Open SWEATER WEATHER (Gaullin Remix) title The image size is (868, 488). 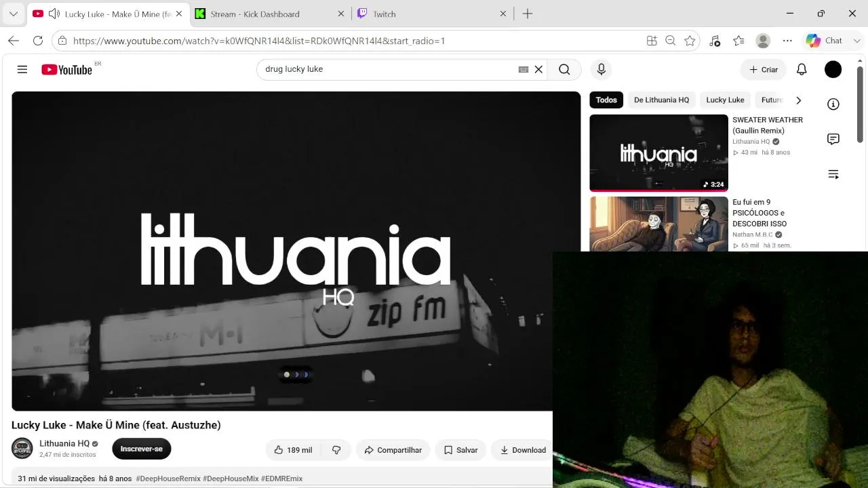[768, 125]
